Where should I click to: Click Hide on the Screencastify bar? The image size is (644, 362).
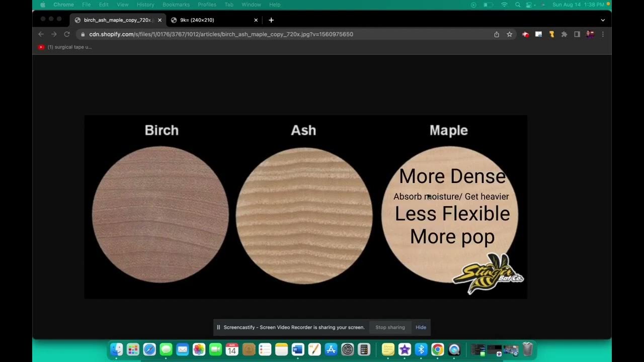pos(421,327)
